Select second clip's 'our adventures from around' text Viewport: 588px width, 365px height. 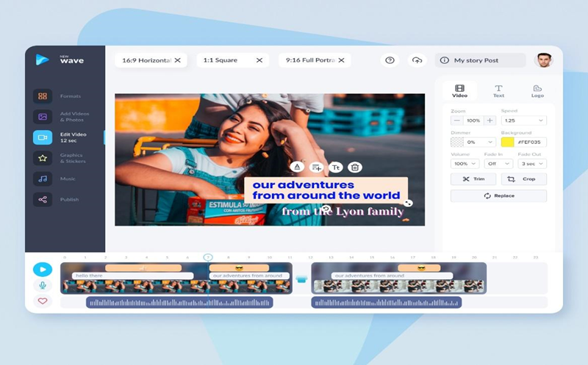pos(392,275)
